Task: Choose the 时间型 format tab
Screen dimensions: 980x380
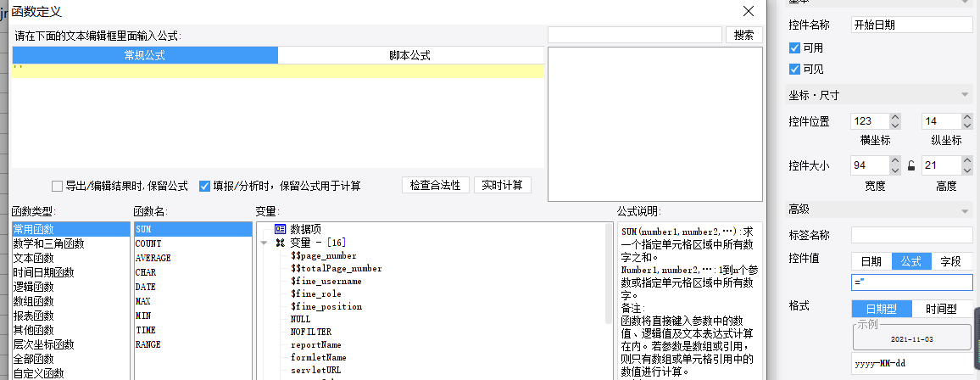Action: point(941,309)
